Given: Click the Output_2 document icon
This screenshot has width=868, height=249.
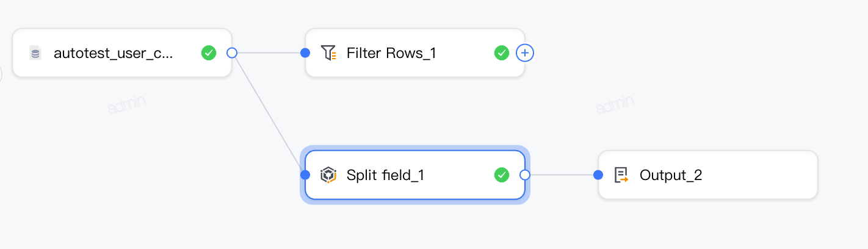Looking at the screenshot, I should click(621, 175).
